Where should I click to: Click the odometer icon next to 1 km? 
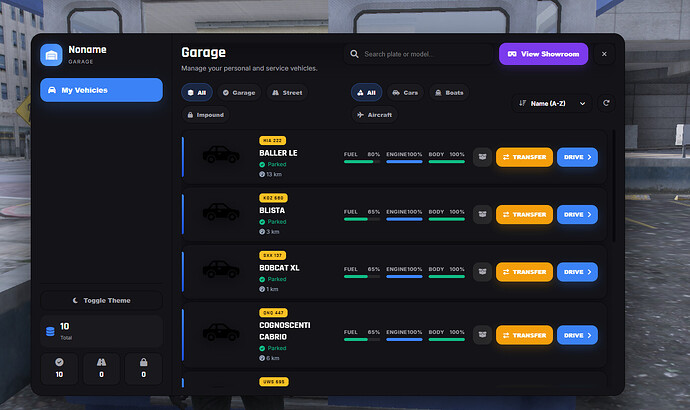coord(262,289)
